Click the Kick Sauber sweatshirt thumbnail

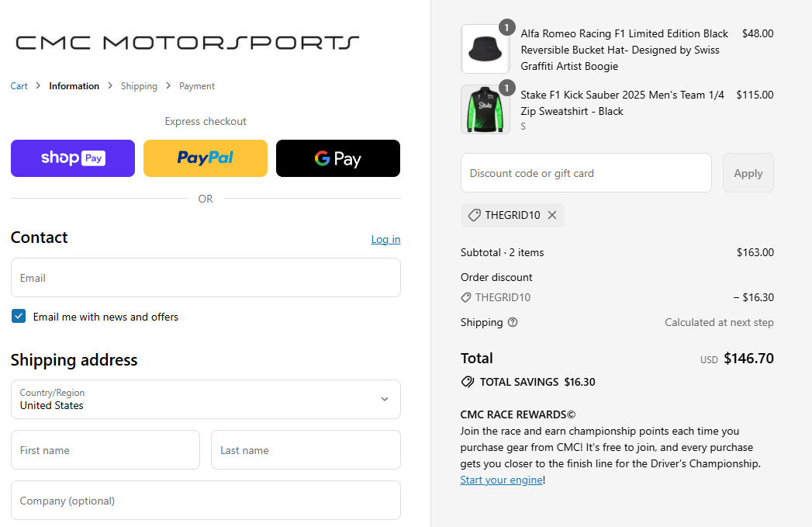pyautogui.click(x=485, y=109)
